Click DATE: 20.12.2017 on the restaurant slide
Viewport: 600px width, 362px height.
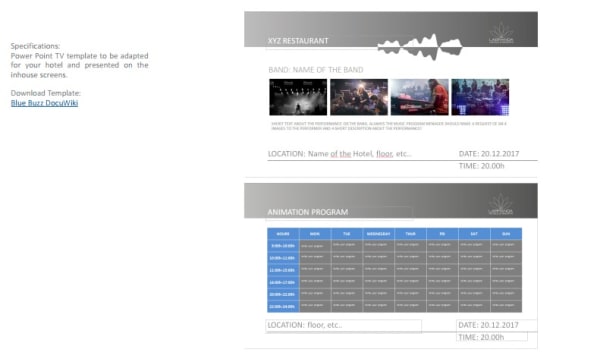click(x=489, y=154)
